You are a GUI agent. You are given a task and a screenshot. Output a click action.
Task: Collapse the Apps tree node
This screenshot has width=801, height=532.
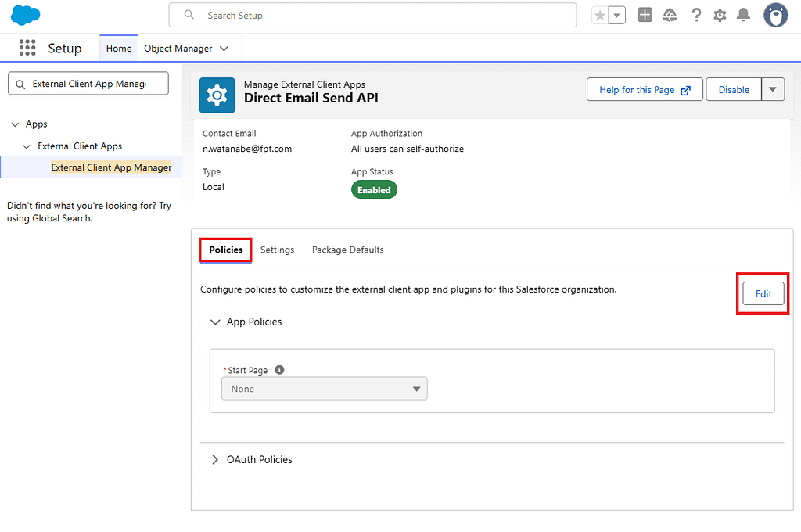click(16, 124)
